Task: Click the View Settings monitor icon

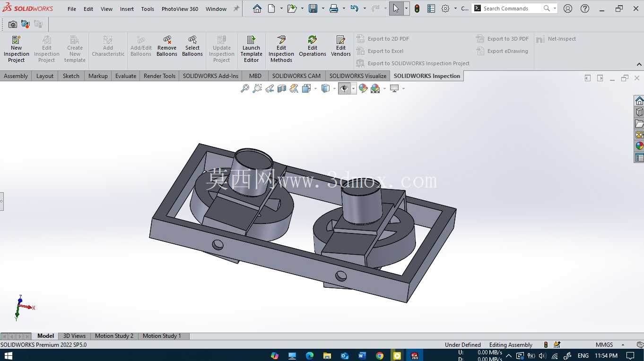Action: click(394, 88)
